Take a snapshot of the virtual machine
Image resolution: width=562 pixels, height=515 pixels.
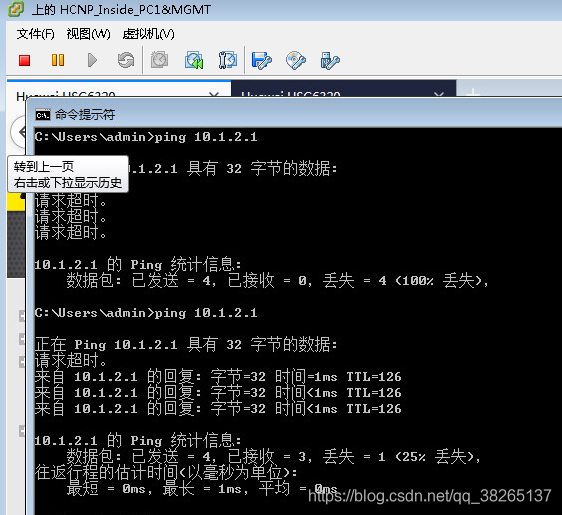coord(159,59)
